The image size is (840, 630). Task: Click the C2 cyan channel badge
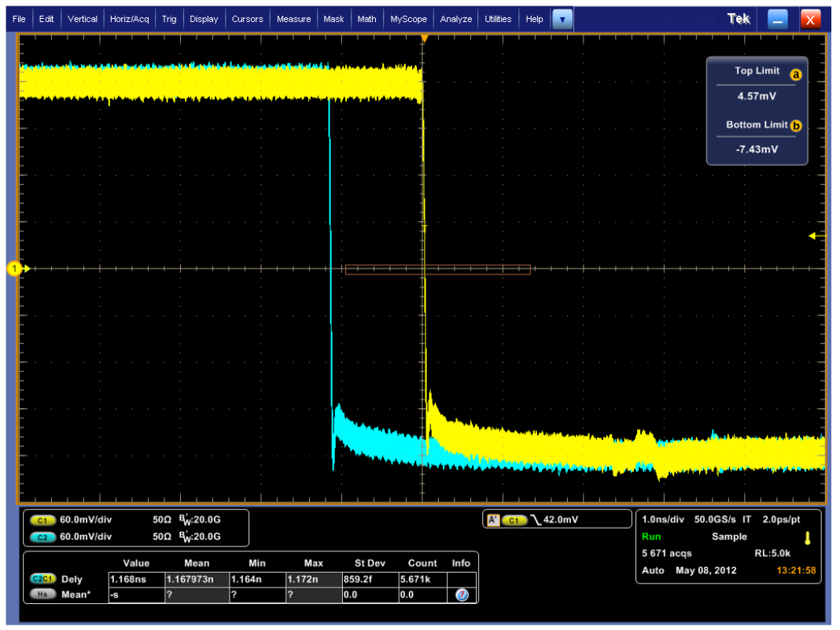tap(42, 536)
